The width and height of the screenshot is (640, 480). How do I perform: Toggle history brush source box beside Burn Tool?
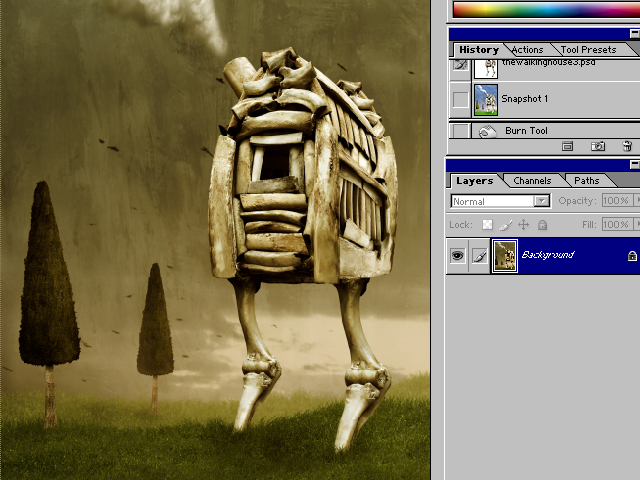460,131
